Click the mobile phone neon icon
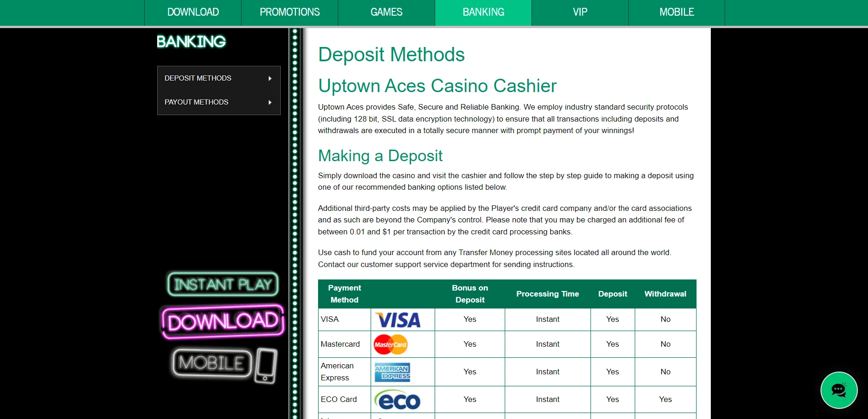 [x=266, y=366]
